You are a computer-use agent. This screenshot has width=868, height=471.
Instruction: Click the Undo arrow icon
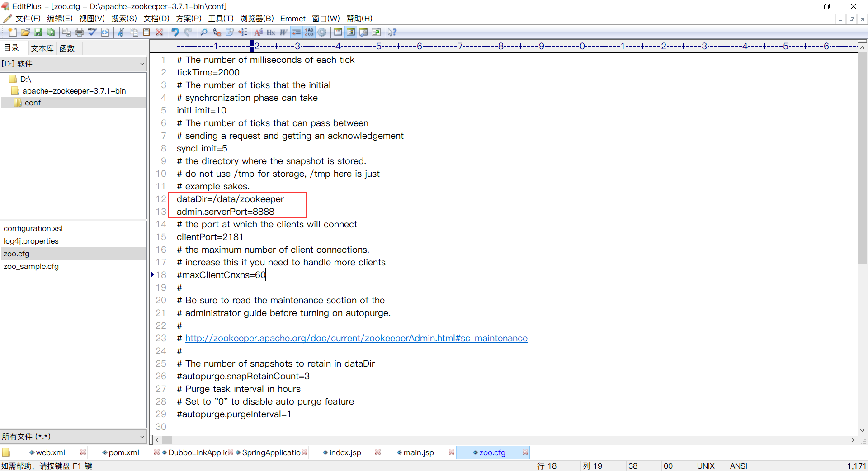click(175, 32)
